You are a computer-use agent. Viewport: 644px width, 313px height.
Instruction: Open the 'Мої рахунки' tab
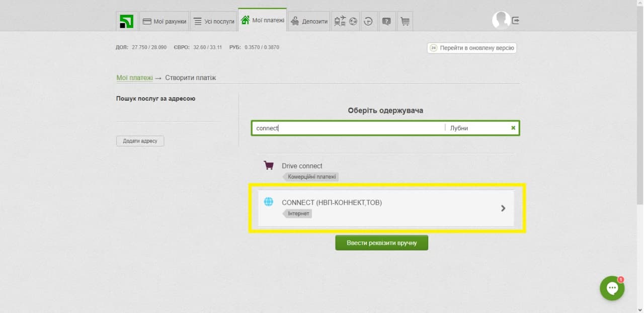point(165,21)
